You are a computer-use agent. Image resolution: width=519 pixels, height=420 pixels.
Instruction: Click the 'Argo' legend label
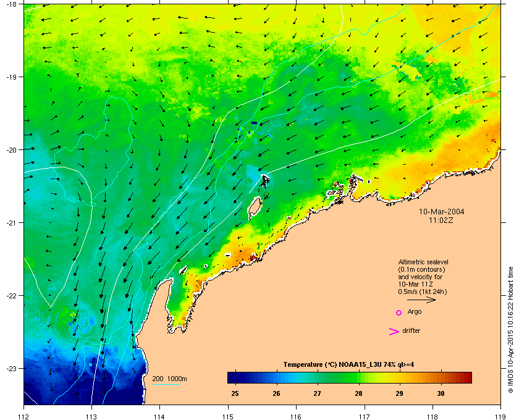pos(415,312)
